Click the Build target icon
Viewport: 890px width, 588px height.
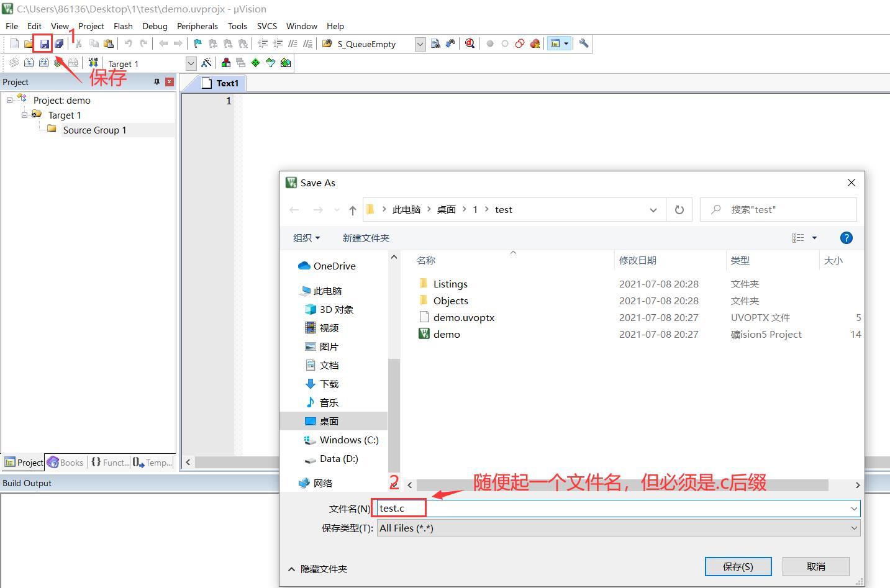[x=29, y=63]
